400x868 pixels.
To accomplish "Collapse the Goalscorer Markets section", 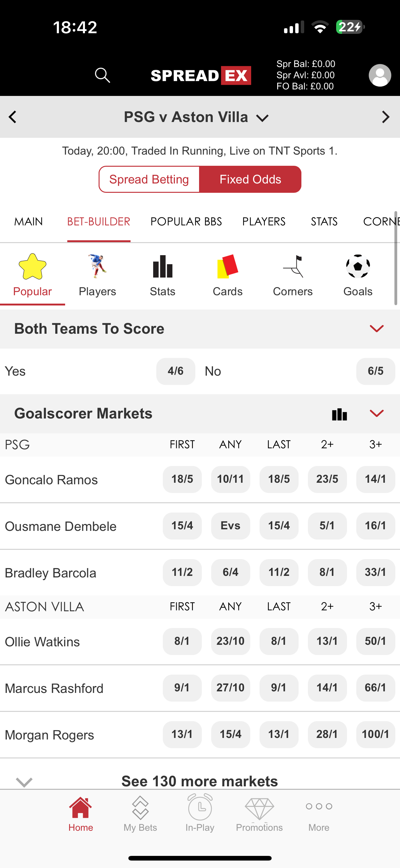I will coord(376,414).
